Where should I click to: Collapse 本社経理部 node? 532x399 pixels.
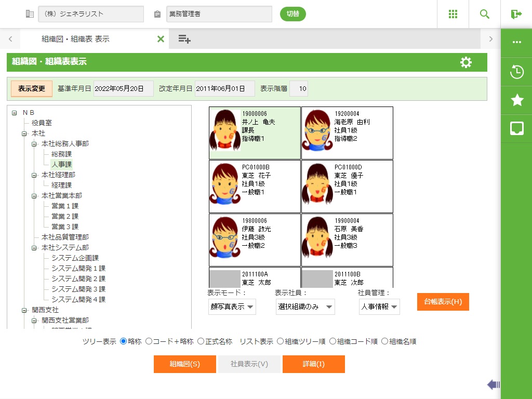34,176
